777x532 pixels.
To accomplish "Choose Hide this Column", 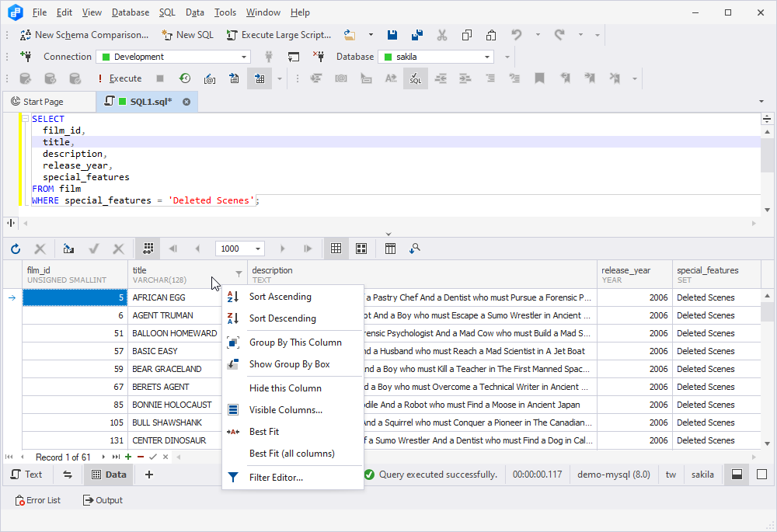I will pos(293,388).
